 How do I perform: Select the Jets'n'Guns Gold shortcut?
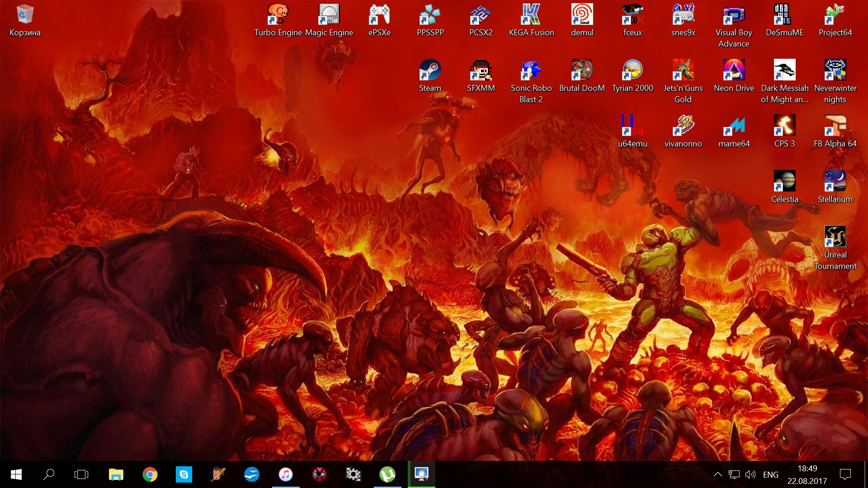click(x=683, y=82)
